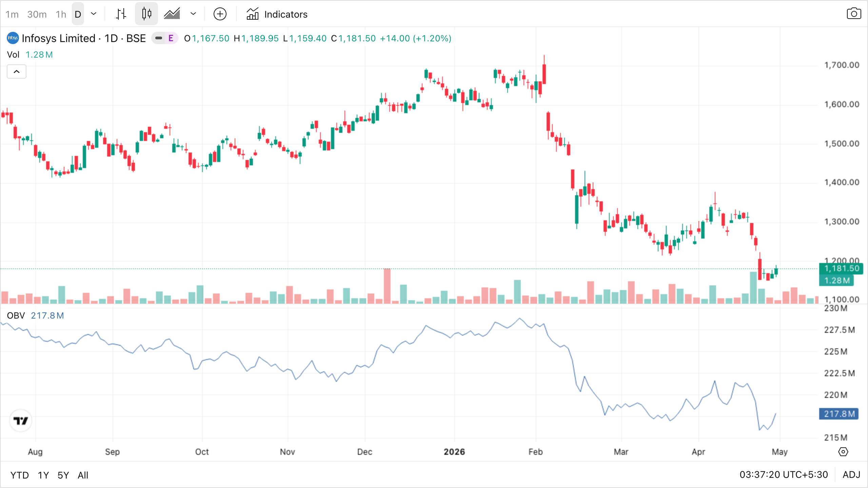Click the purple E earnings badge
The image size is (868, 488).
171,38
